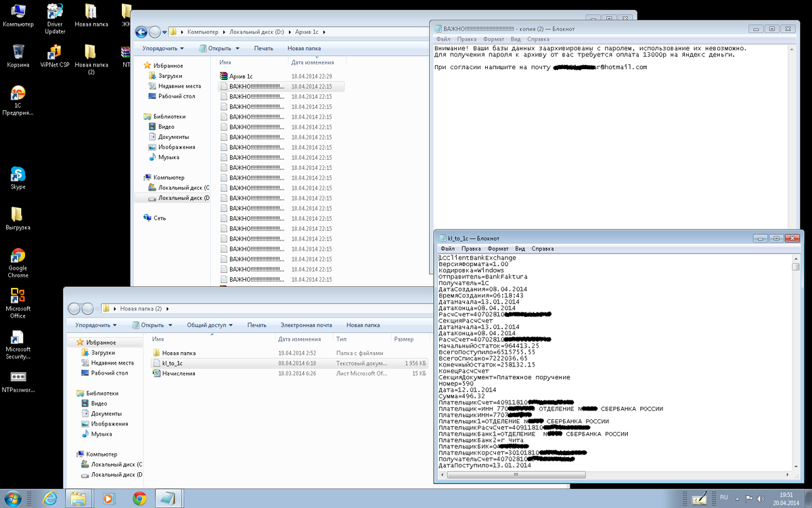The width and height of the screenshot is (812, 508).
Task: Select the Новая папка (2) desktop folder
Action: [x=91, y=60]
